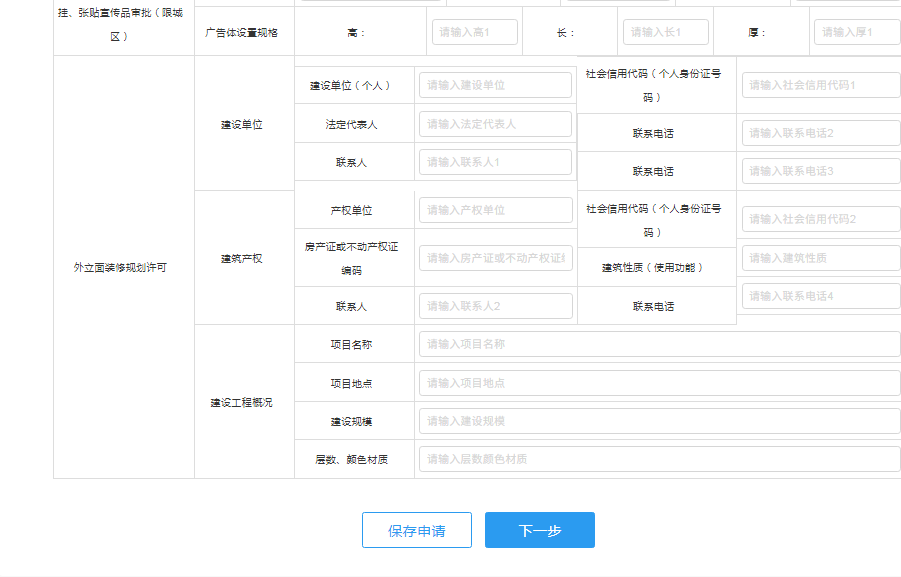Click the 请输入长1 length input
Screen dimensions: 901x577
point(665,32)
